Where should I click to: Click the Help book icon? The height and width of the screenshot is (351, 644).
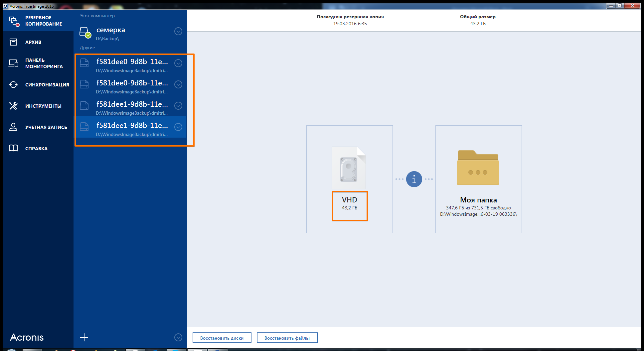click(13, 148)
